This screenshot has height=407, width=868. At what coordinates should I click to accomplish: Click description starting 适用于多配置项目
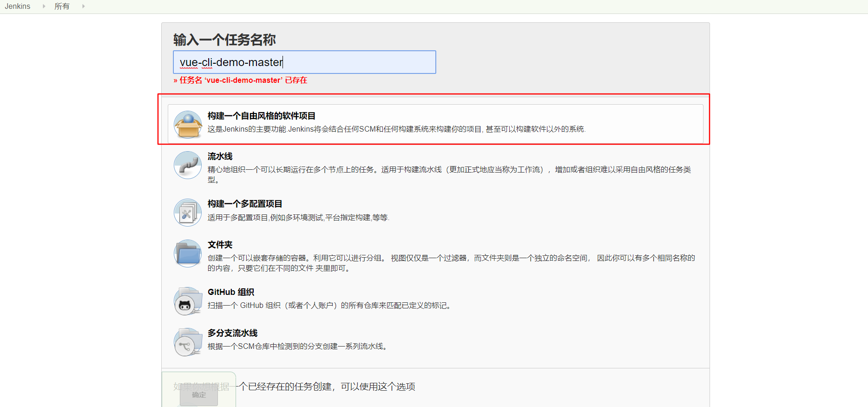point(298,218)
